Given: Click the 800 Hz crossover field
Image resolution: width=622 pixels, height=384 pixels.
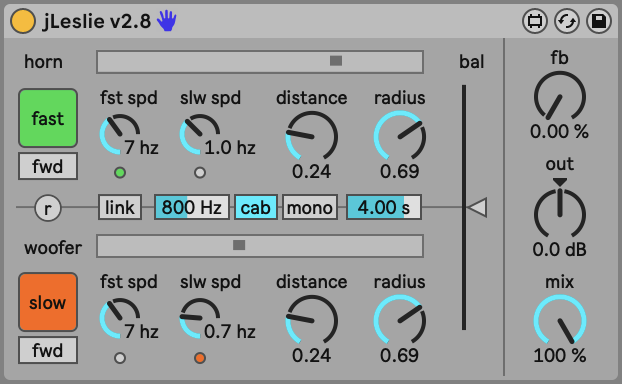Looking at the screenshot, I should point(192,207).
